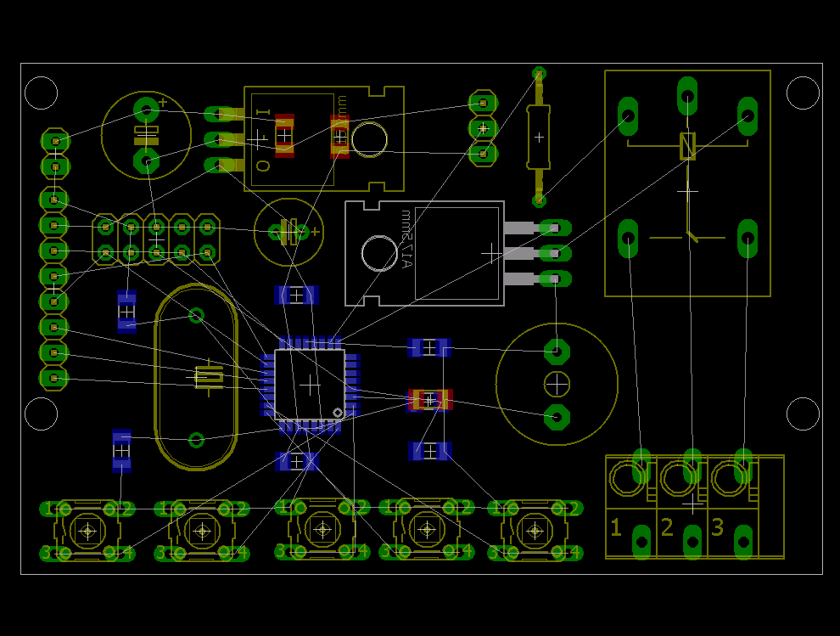Select the bottom lead pad of the gray TO-220
Image resolution: width=840 pixels, height=636 pixels.
[555, 279]
